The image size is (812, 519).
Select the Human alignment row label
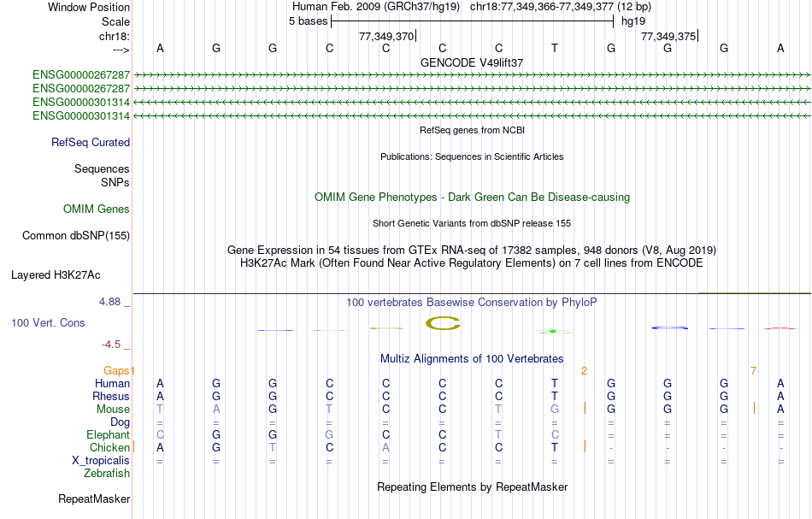[112, 384]
